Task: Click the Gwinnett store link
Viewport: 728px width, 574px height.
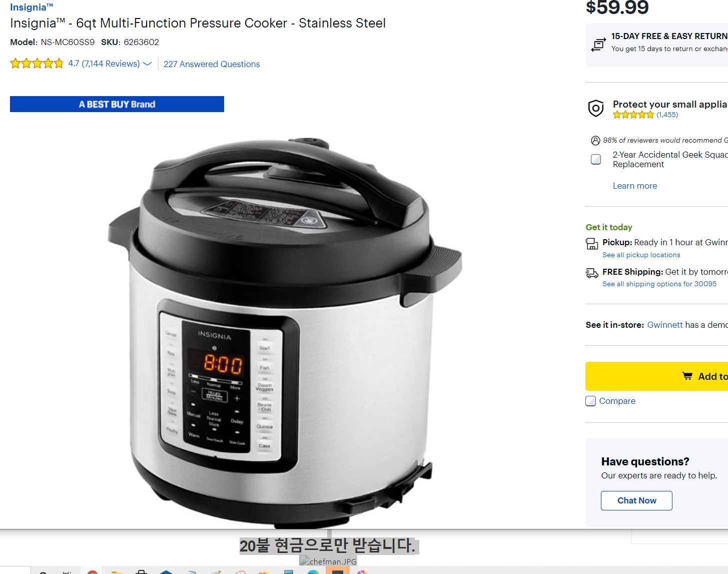Action: (665, 325)
